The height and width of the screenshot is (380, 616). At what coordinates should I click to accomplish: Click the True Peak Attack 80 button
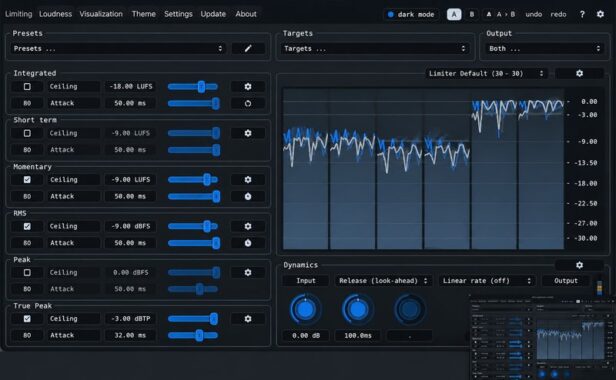(27, 336)
